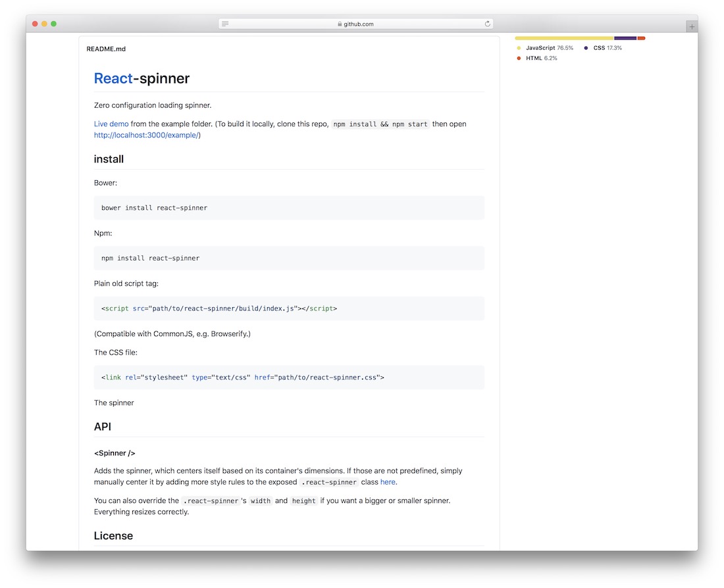Open the React link in the title
The height and width of the screenshot is (588, 724).
113,78
